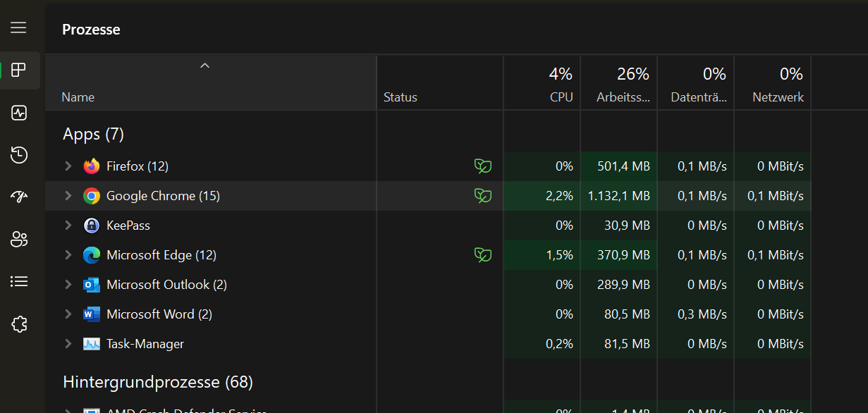Click Microsoft Edge's 1,5% CPU value

(x=560, y=255)
